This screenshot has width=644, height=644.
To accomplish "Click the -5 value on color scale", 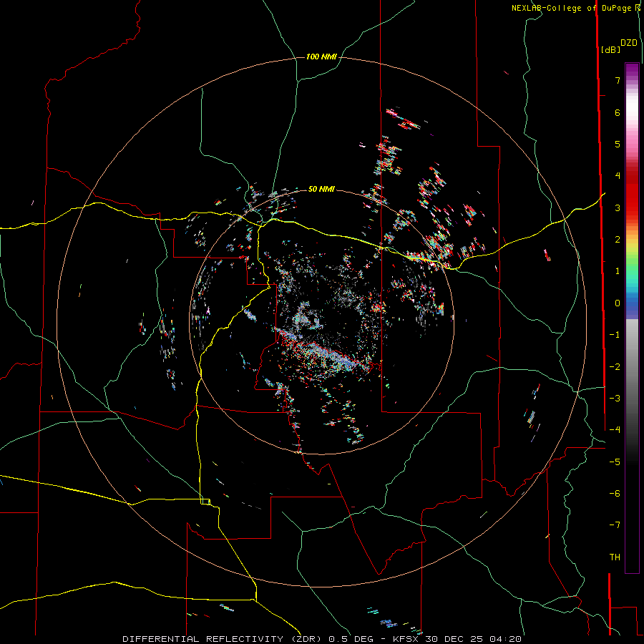I will pyautogui.click(x=615, y=462).
